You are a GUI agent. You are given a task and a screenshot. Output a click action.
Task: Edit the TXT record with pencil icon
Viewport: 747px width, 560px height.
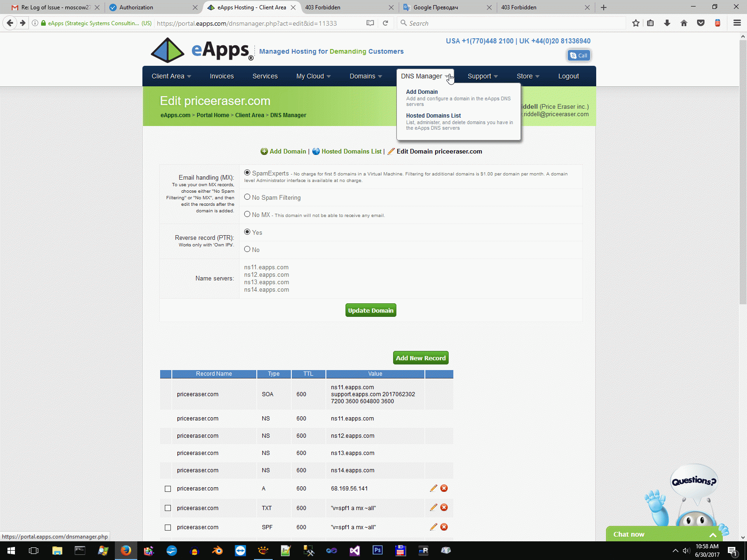[x=434, y=507]
